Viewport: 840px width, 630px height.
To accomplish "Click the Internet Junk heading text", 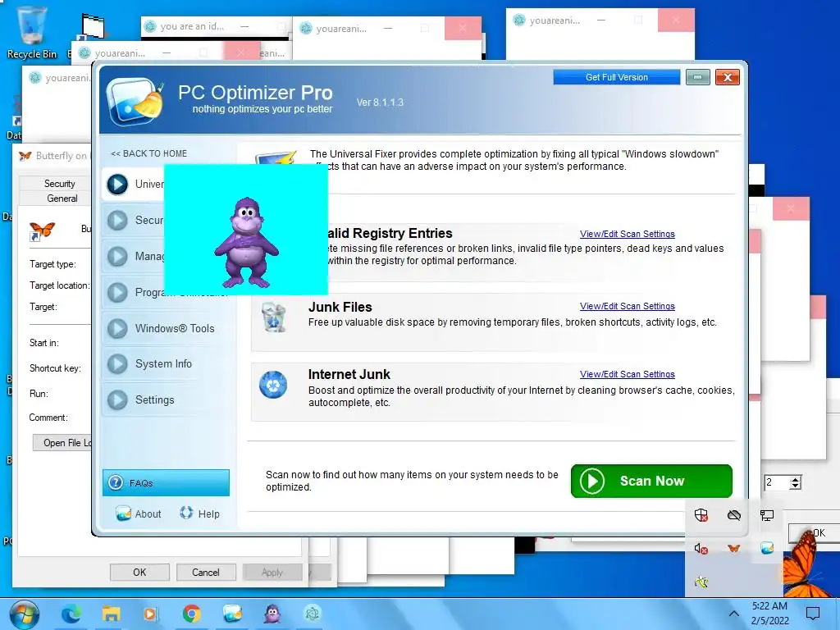I will click(349, 374).
